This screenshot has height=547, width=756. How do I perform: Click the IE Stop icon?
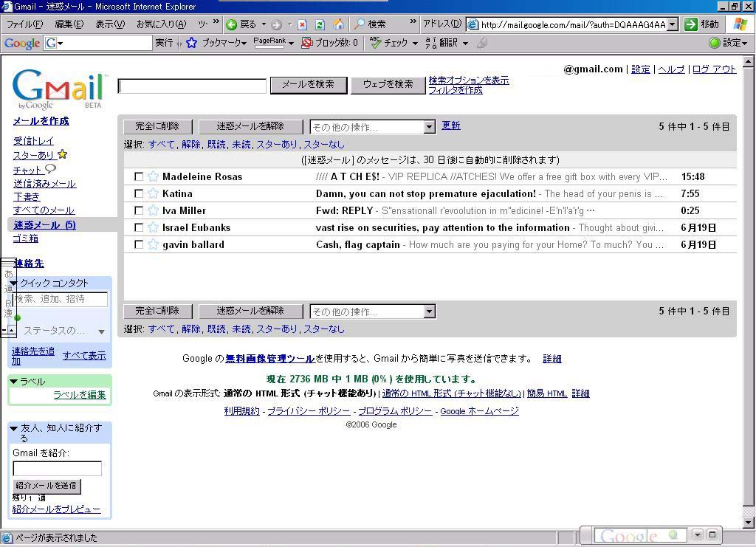302,24
